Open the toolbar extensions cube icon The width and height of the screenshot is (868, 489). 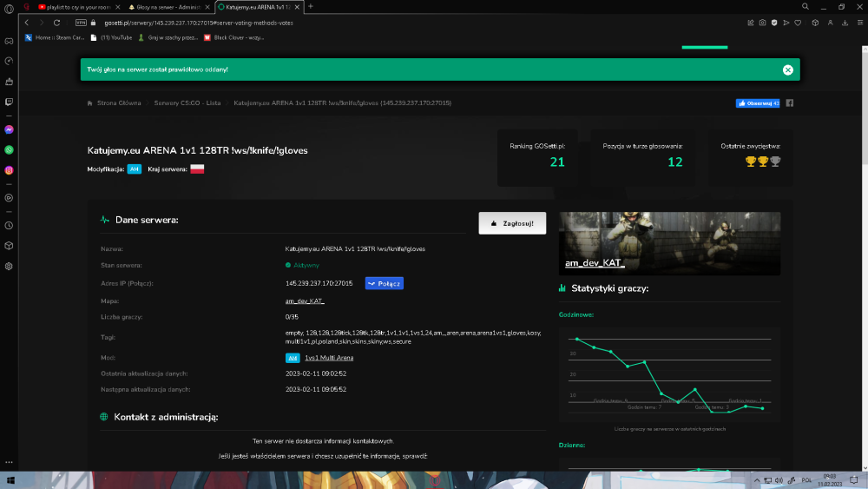point(815,23)
